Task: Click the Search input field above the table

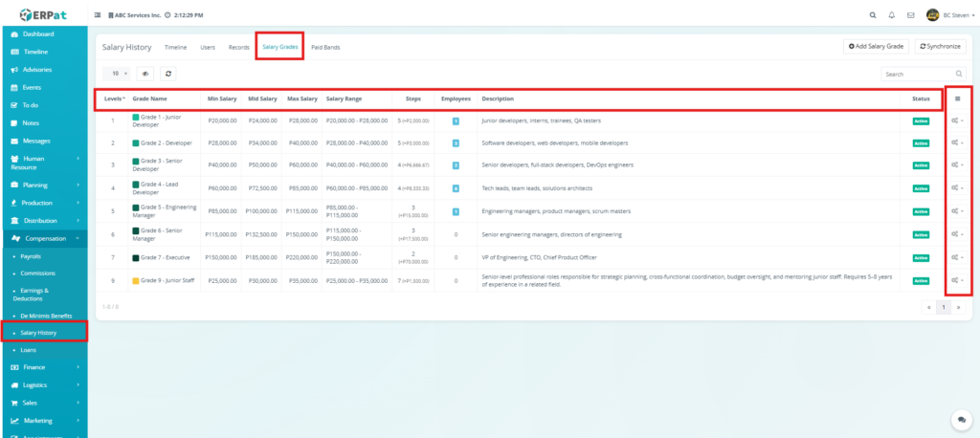Action: (917, 74)
